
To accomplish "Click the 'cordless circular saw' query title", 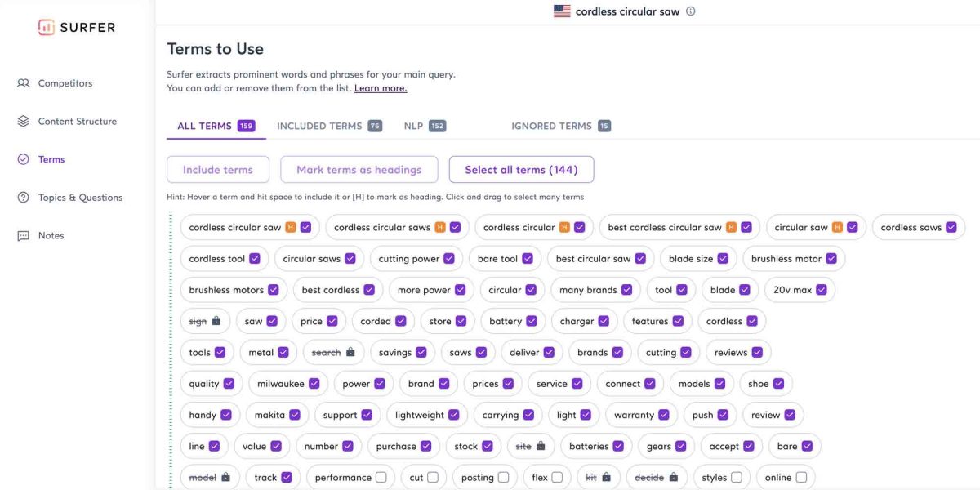I will click(628, 11).
